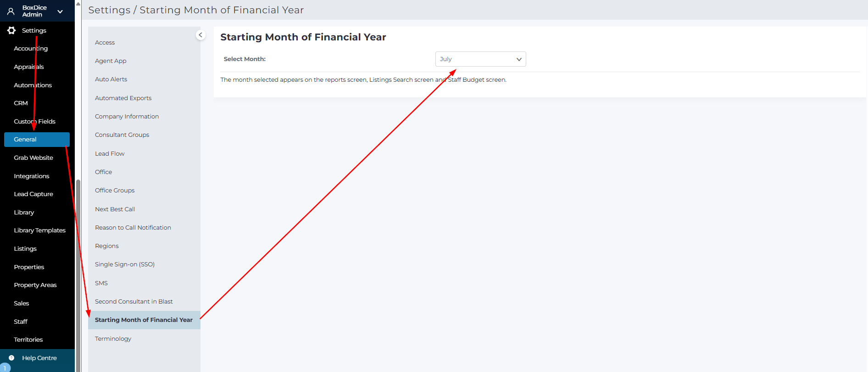
Task: Open Library Templates in the sidebar
Action: (39, 230)
